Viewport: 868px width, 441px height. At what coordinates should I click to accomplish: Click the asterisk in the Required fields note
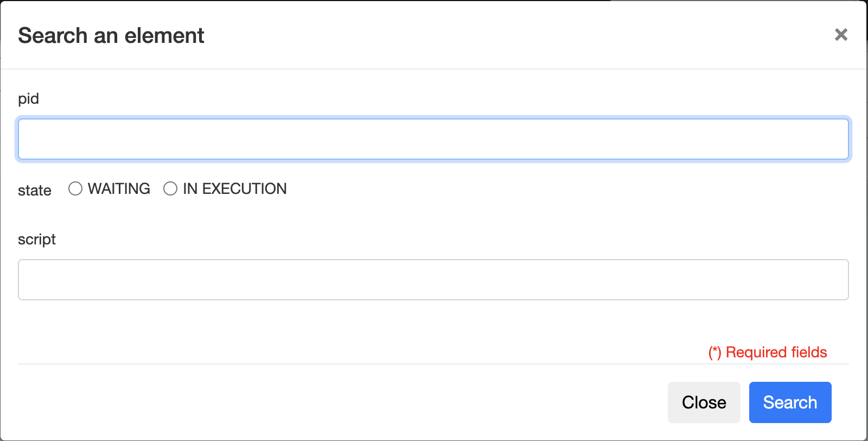715,351
